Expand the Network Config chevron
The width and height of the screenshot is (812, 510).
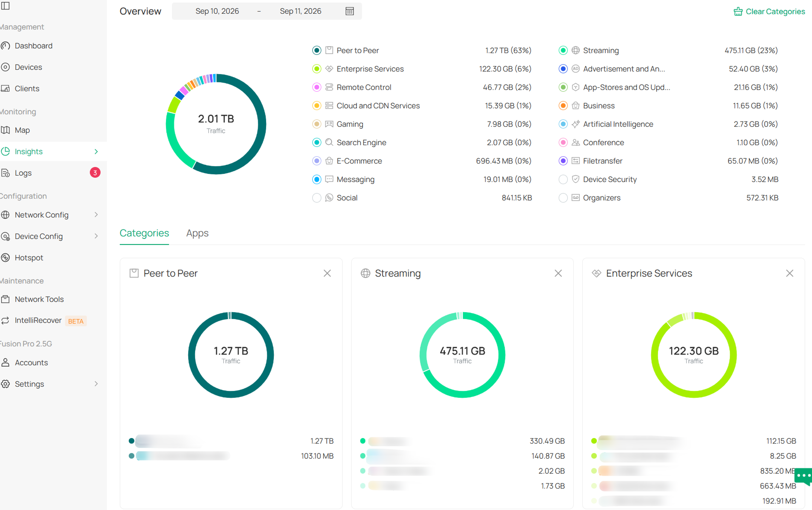click(96, 215)
